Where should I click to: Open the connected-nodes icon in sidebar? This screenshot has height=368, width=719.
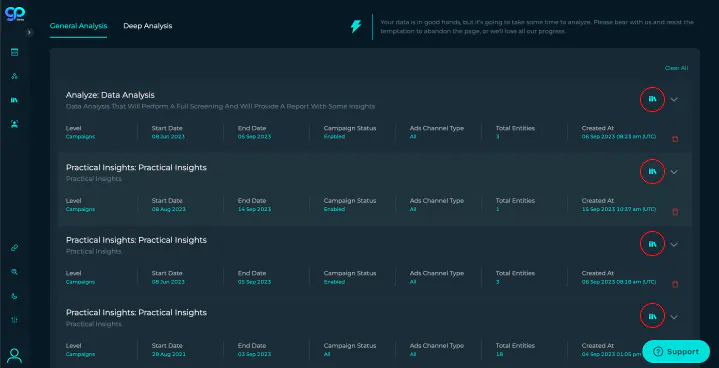[15, 76]
